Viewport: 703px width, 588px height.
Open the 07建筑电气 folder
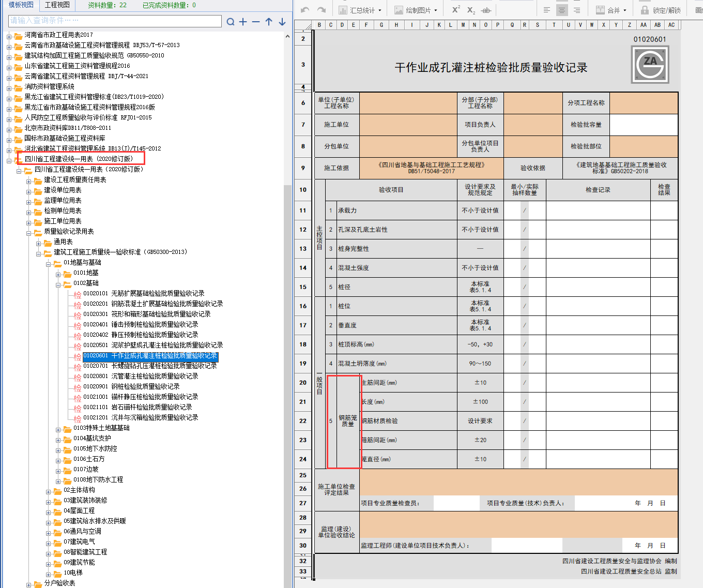coord(79,542)
